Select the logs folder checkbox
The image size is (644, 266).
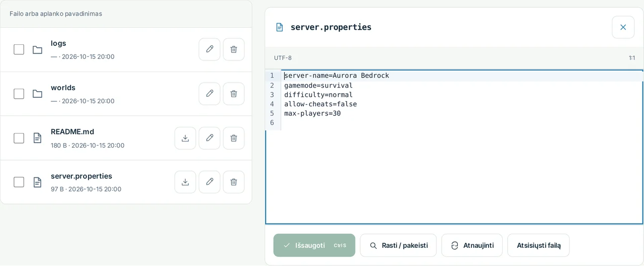(19, 49)
